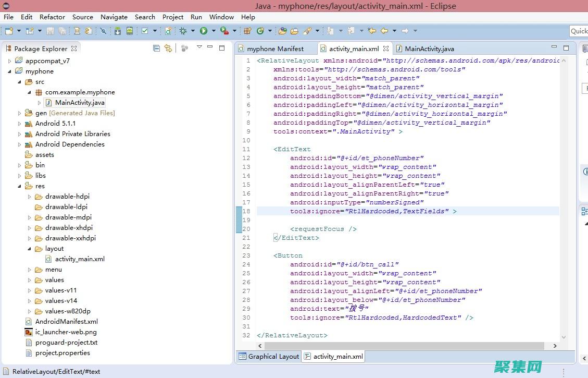Open Package Explorer view menu triangle
588x378 pixels.
[x=199, y=47]
